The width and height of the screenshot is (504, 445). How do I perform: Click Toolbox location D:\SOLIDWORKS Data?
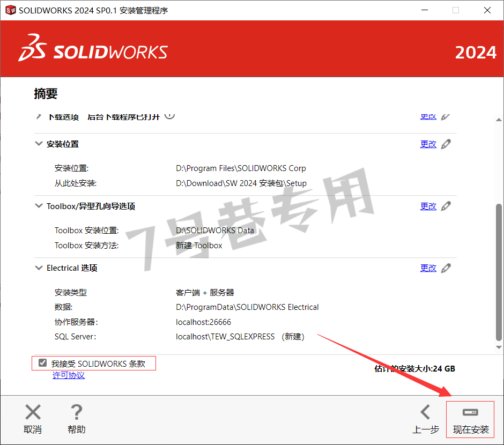(x=214, y=231)
